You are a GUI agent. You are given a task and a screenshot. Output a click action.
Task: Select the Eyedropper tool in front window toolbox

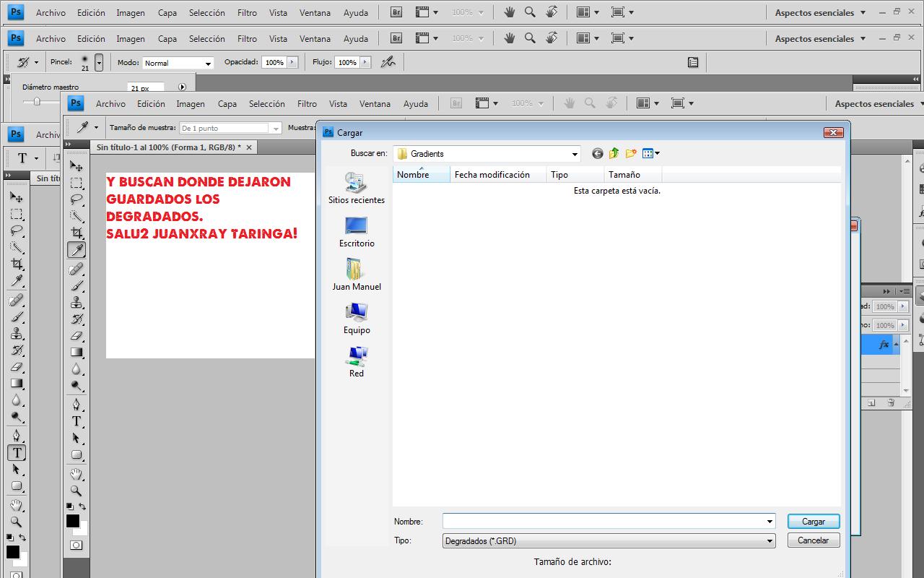77,250
